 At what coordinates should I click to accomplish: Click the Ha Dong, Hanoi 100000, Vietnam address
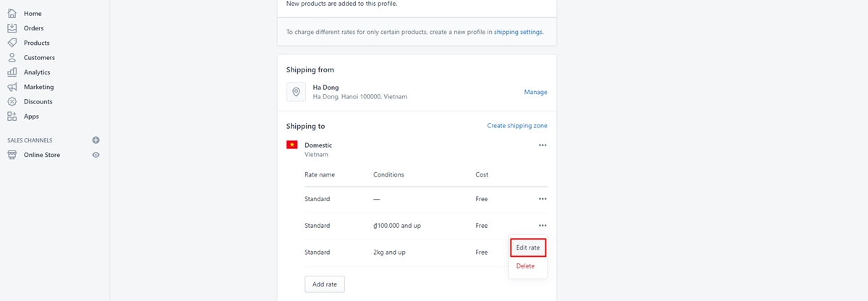coord(359,96)
